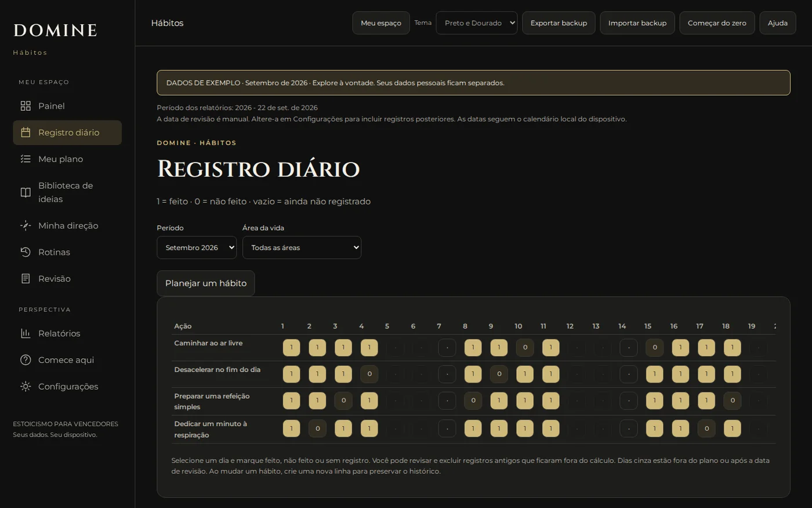Open the Tema dropdown Preto e Dourado
Viewport: 812px width, 508px height.
(477, 23)
